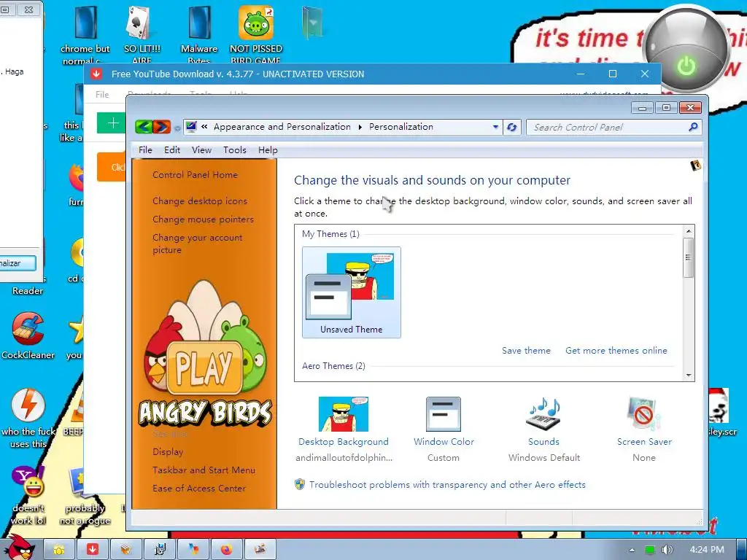Viewport: 747px width, 560px height.
Task: Click Change your account picture link
Action: 197,244
